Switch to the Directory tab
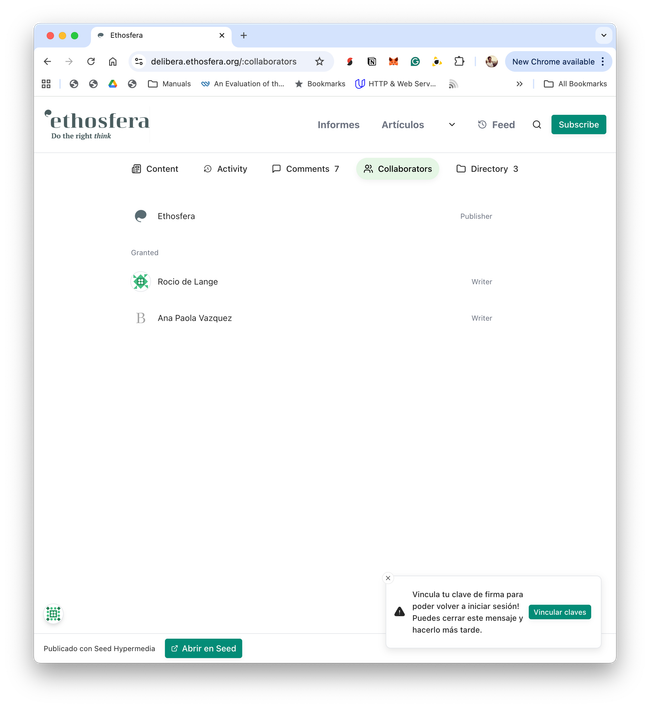This screenshot has height=708, width=650. pyautogui.click(x=487, y=169)
